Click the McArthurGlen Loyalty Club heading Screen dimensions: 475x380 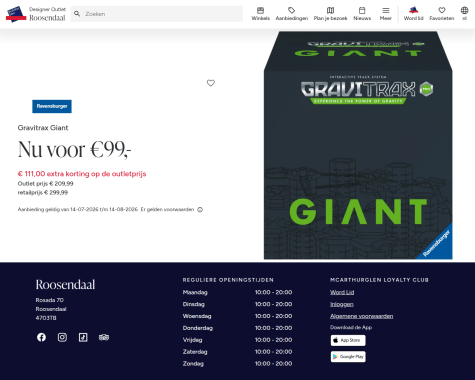coord(379,280)
